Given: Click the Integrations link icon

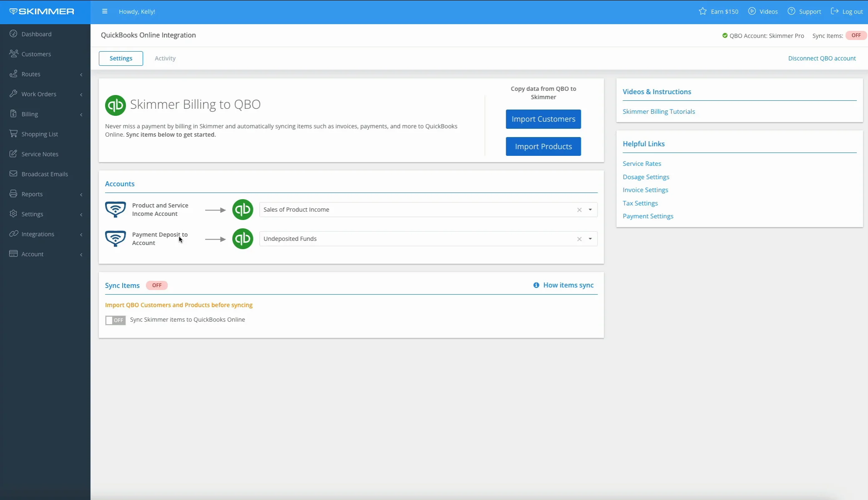Looking at the screenshot, I should (13, 234).
